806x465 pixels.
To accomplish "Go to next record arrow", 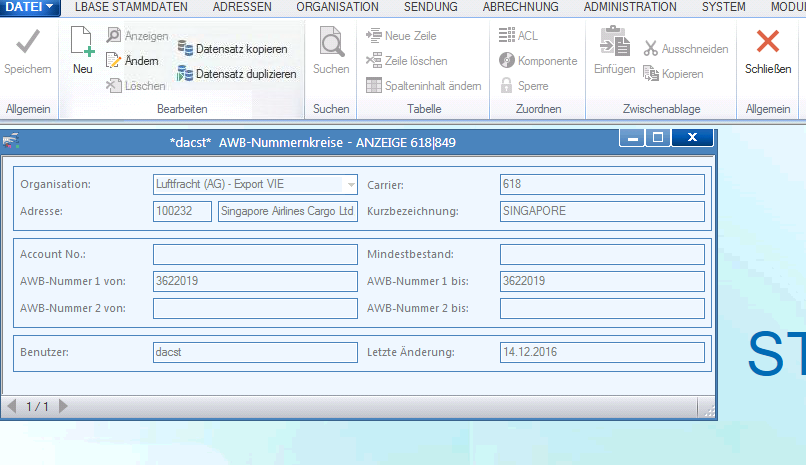I will click(x=63, y=406).
